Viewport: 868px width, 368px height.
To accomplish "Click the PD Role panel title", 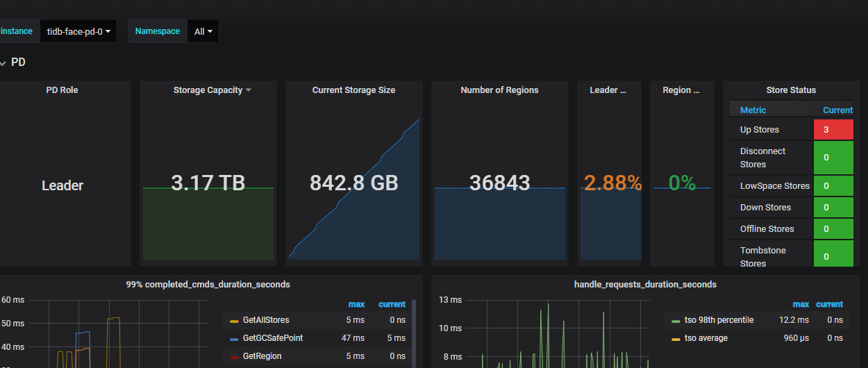I will point(62,90).
